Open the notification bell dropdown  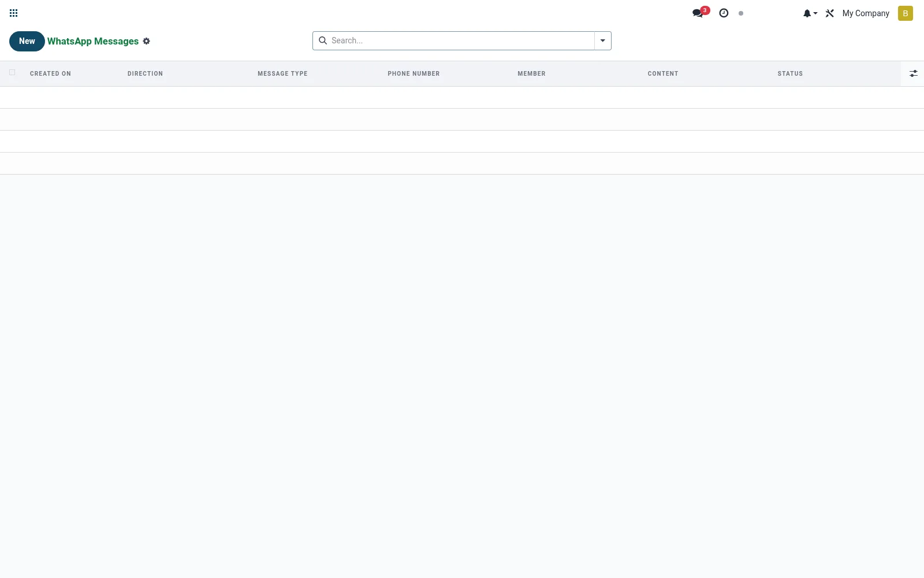(810, 13)
